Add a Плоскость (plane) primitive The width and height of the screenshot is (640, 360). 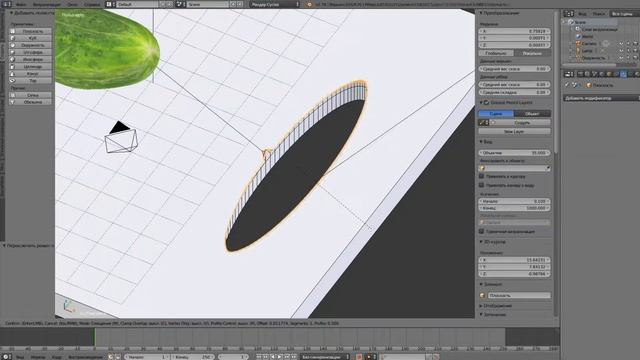pyautogui.click(x=31, y=31)
